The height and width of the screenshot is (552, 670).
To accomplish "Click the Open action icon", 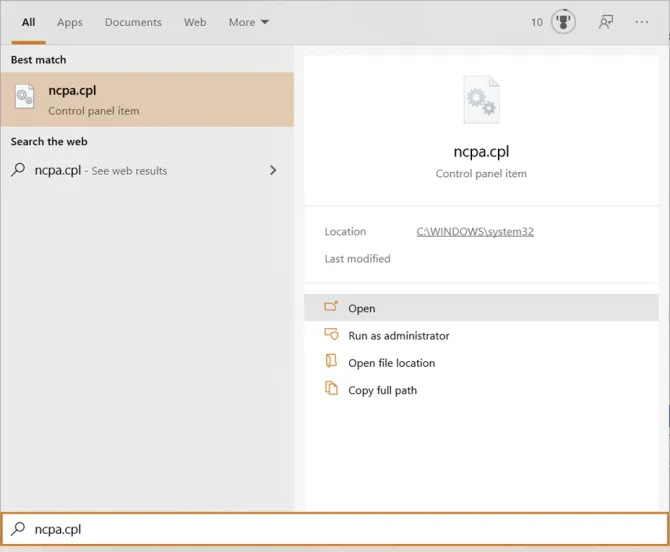I will point(331,306).
